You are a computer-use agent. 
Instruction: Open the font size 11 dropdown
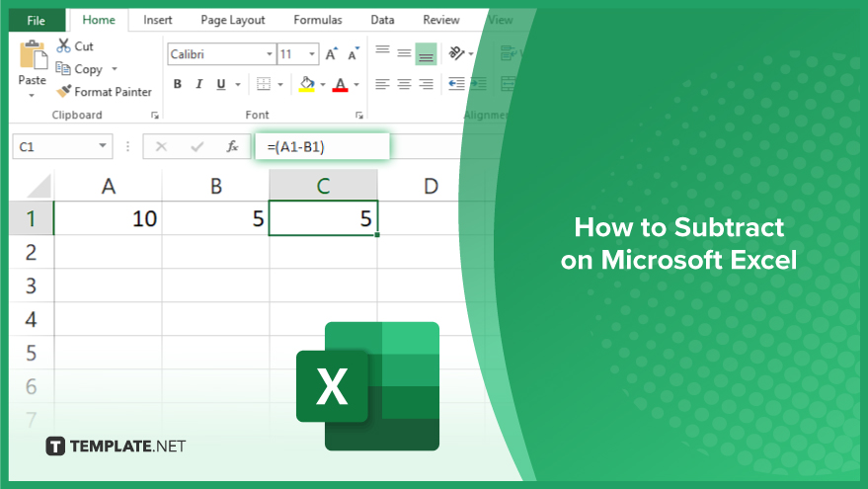[x=312, y=54]
